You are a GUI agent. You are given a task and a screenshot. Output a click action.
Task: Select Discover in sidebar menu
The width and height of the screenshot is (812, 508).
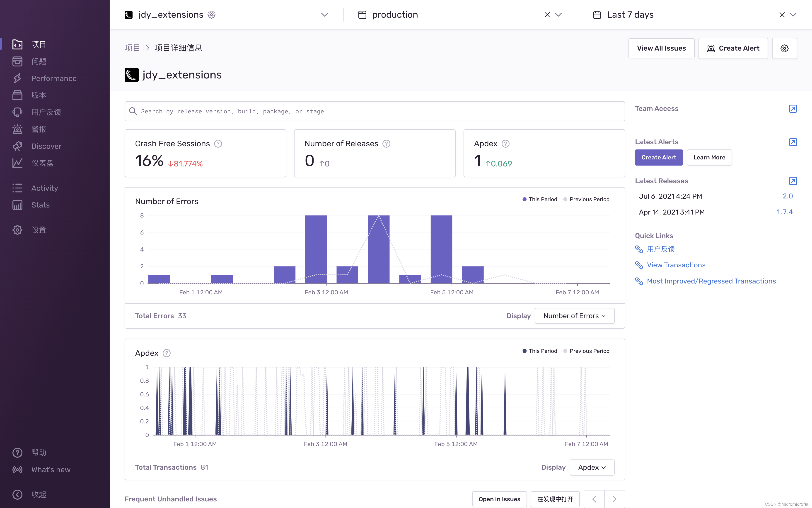point(46,146)
